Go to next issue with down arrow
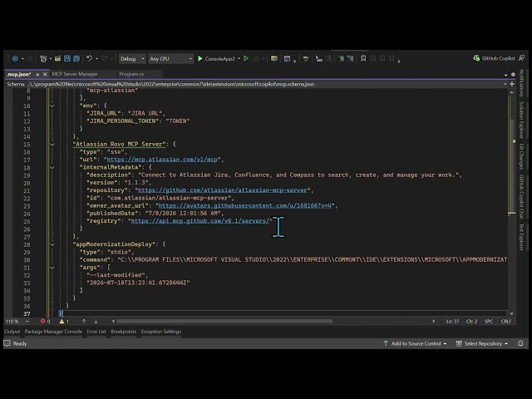This screenshot has height=399, width=532. 96,322
